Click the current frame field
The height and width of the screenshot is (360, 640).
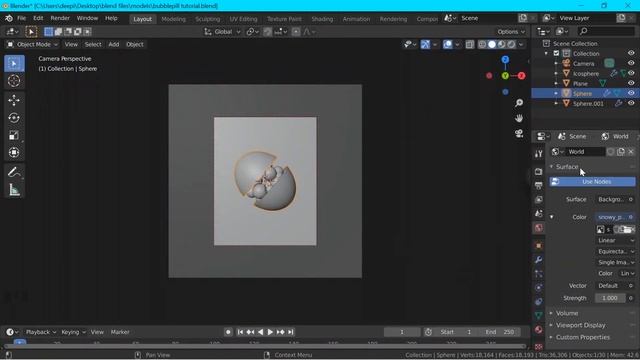pos(402,332)
